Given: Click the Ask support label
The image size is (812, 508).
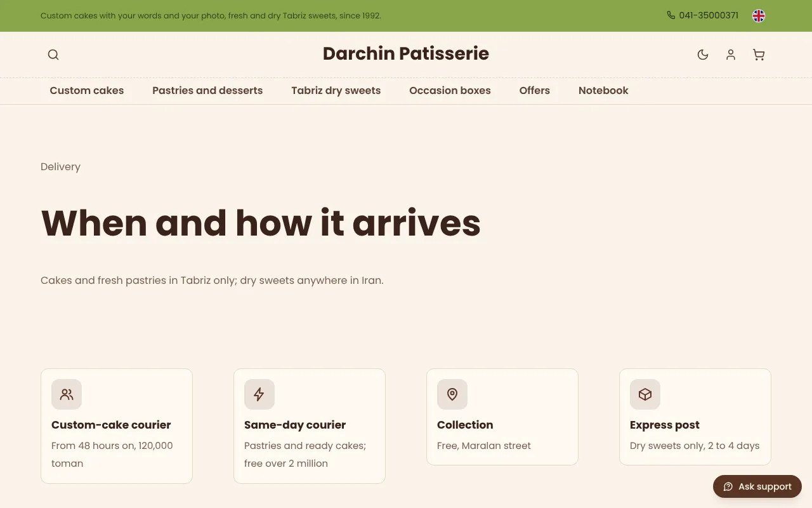Looking at the screenshot, I should point(765,486).
